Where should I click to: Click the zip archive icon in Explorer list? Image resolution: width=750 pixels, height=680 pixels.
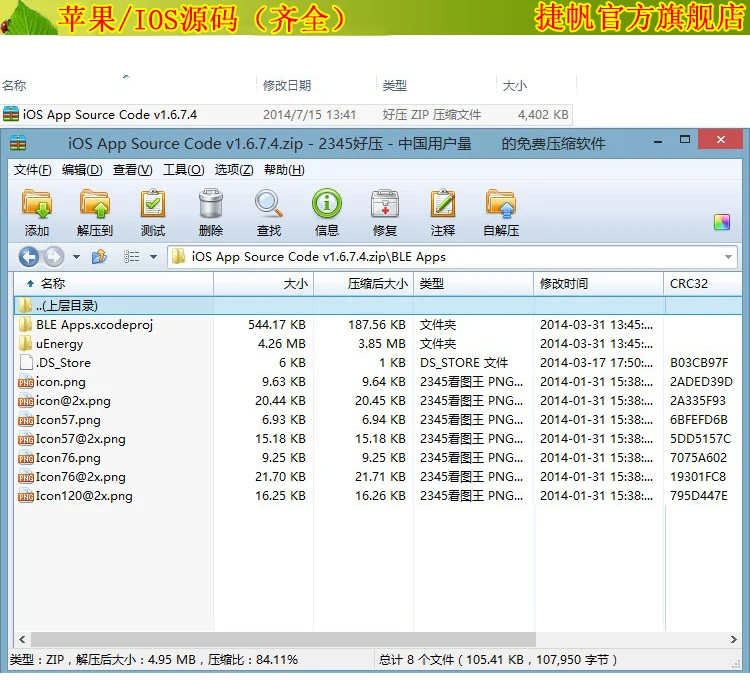coord(11,115)
